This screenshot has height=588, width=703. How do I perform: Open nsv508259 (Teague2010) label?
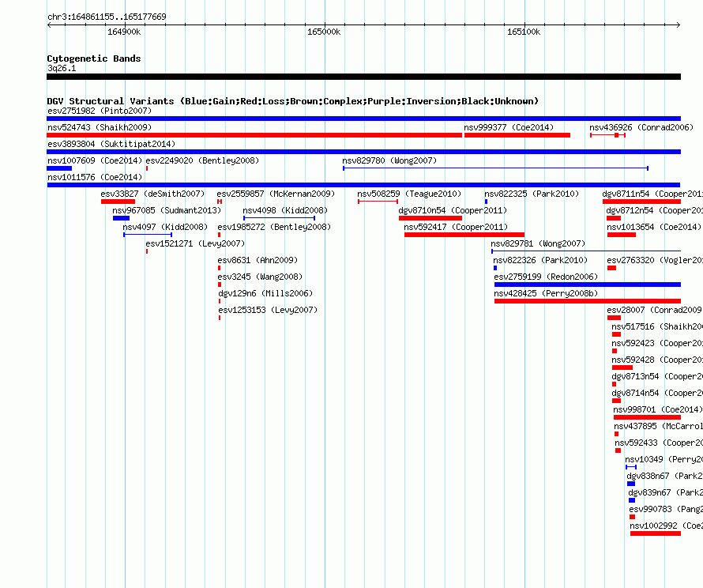[x=409, y=194]
